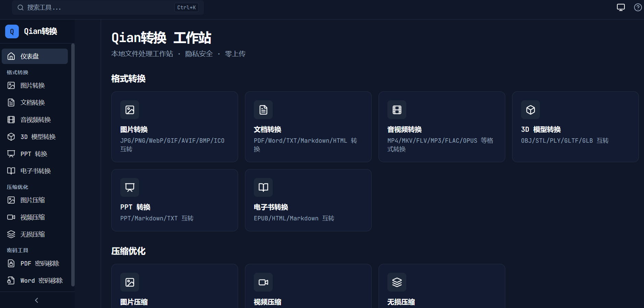
Task: Click the sidebar vertical scrollbar
Action: (73, 165)
